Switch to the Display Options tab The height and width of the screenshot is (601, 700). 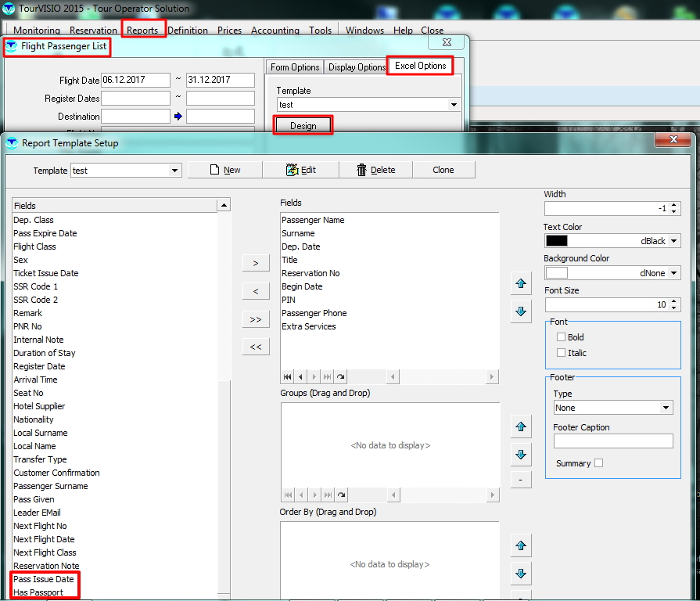coord(357,67)
